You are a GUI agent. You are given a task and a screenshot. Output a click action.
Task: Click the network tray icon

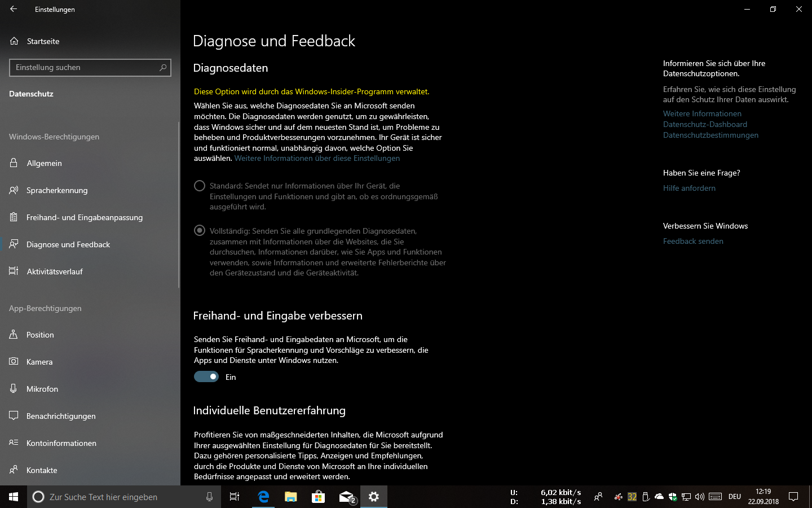(x=686, y=497)
